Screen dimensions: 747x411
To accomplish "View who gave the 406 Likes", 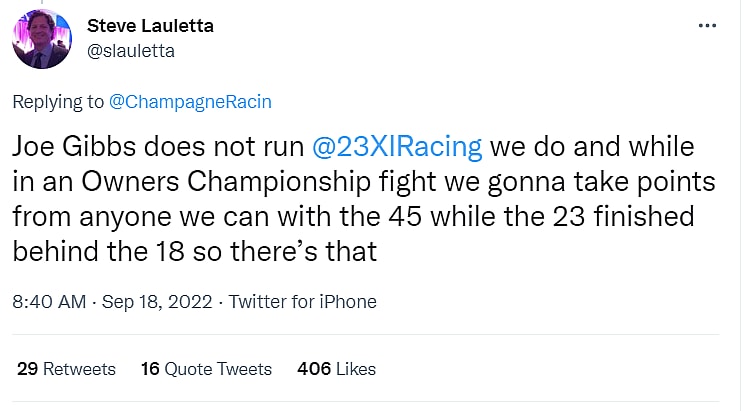I will (x=336, y=369).
